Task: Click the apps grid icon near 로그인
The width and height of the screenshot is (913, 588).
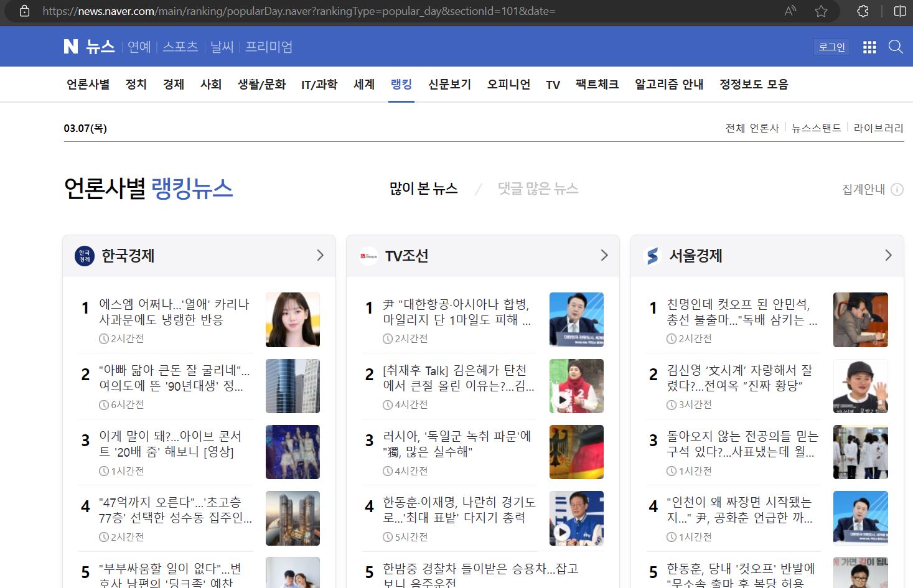Action: tap(869, 47)
